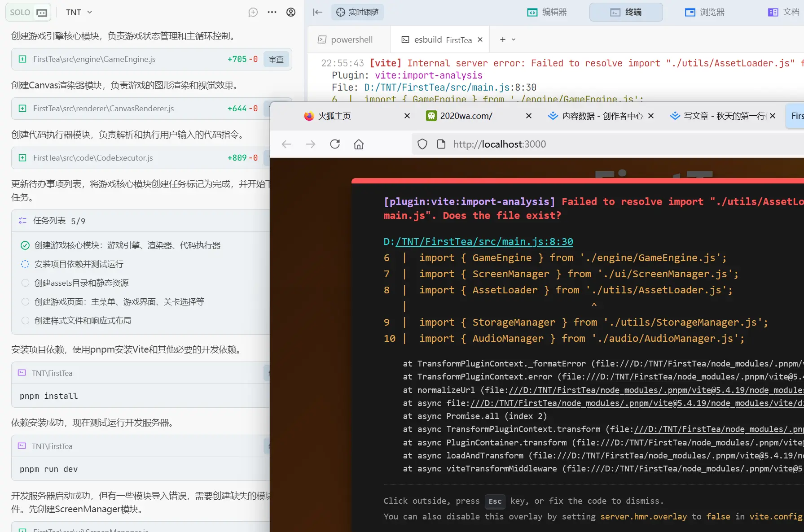This screenshot has width=804, height=532.
Task: Click the 审查 review button for GameEngine.js
Action: pyautogui.click(x=276, y=59)
